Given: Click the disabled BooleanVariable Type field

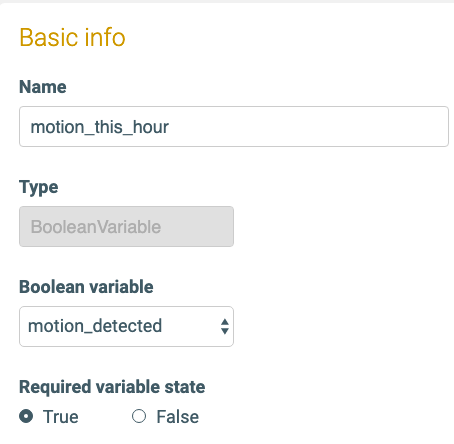Looking at the screenshot, I should (126, 226).
